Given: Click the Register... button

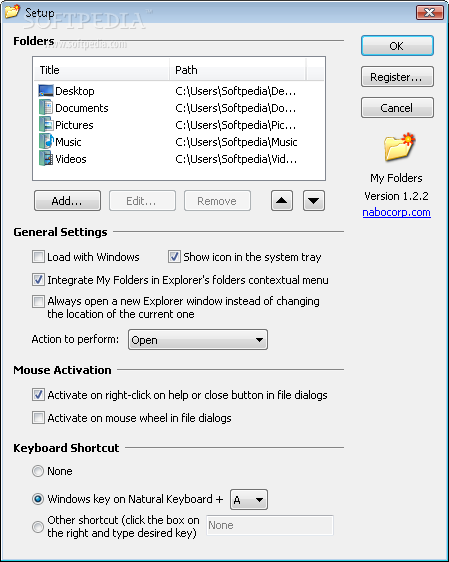Looking at the screenshot, I should tap(397, 76).
